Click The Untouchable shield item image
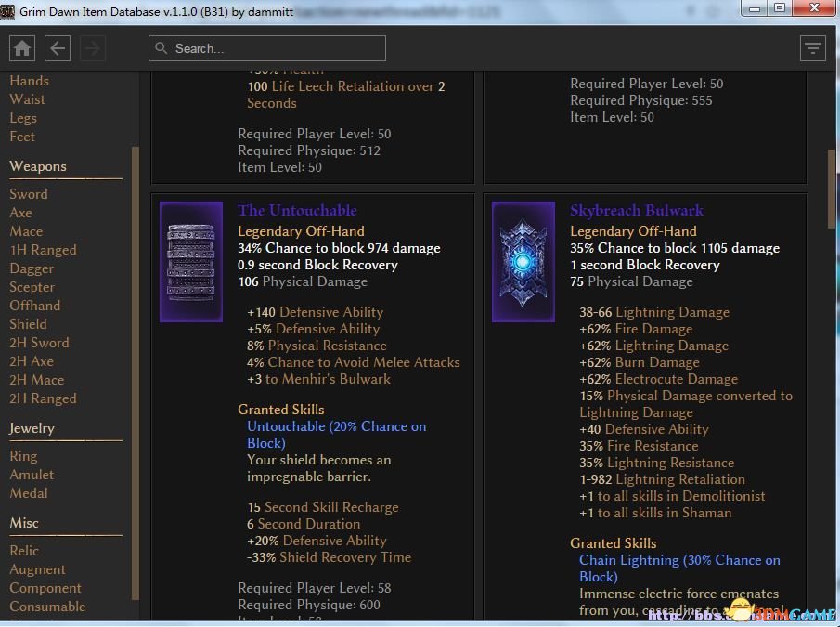The height and width of the screenshot is (627, 840). [191, 262]
